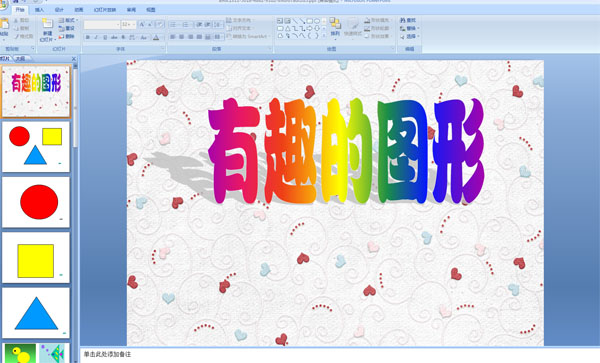Select slide thumbnail with yellow square
Screen dimensions: 600x363
[36, 257]
